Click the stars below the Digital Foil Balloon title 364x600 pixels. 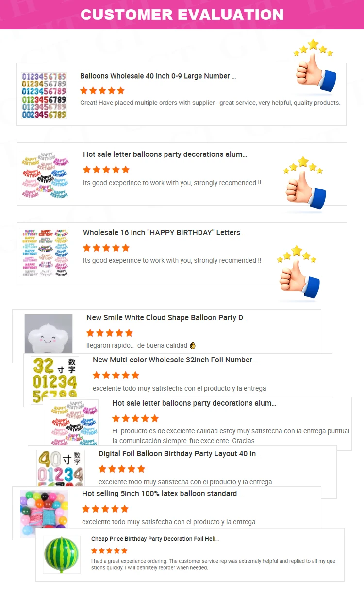[x=121, y=469]
